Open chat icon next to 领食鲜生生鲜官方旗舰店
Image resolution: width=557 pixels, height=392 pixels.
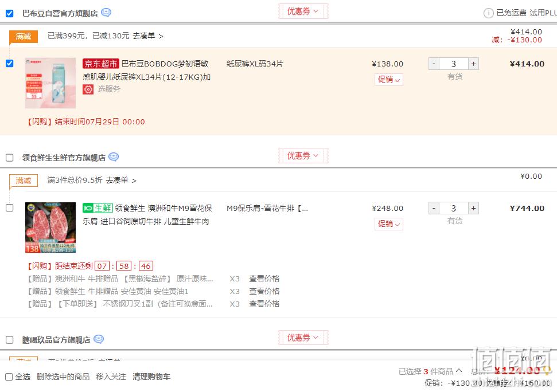click(x=114, y=157)
